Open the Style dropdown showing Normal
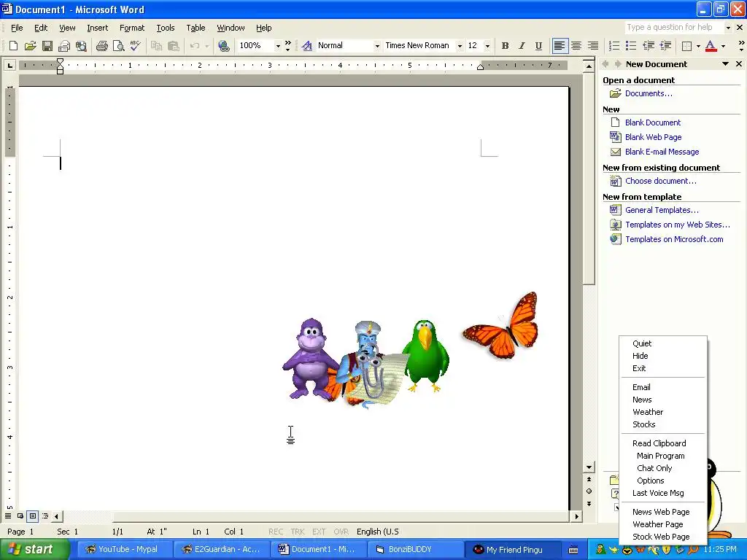The width and height of the screenshot is (747, 560). click(x=377, y=46)
